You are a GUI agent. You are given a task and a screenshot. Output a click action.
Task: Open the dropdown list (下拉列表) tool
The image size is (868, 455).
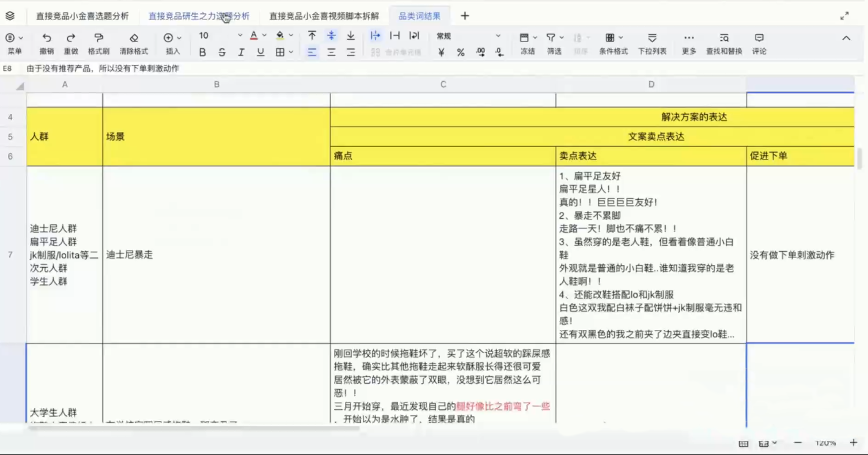click(652, 38)
